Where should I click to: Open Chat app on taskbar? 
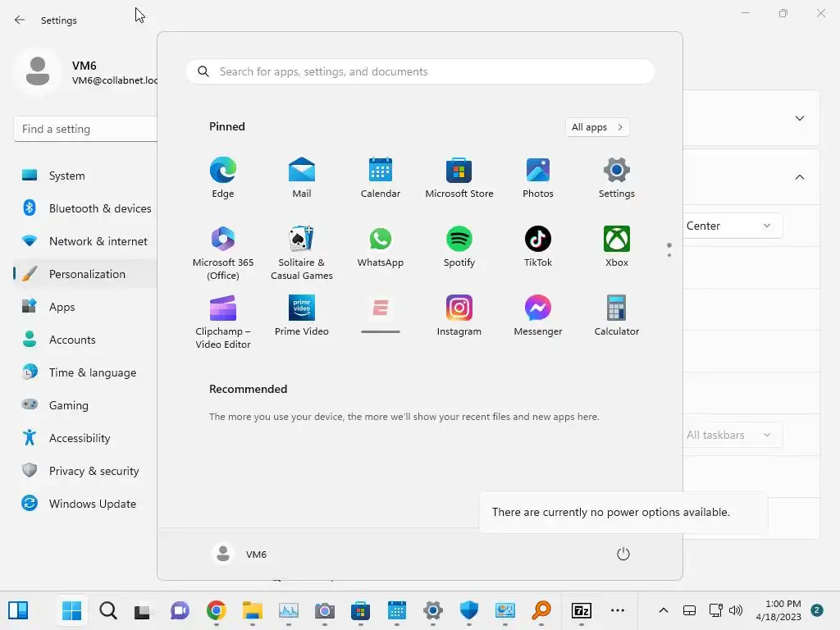tap(180, 610)
